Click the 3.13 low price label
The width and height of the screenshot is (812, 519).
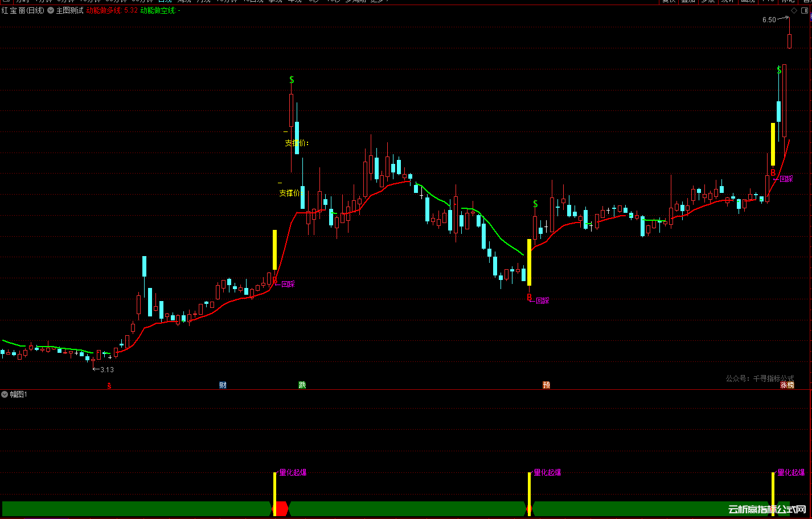(107, 370)
